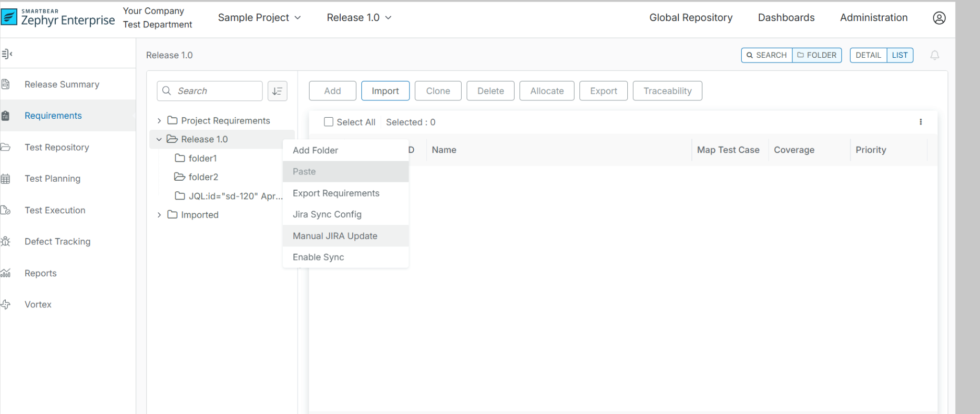Click the user profile icon
The image size is (980, 414).
(x=939, y=18)
